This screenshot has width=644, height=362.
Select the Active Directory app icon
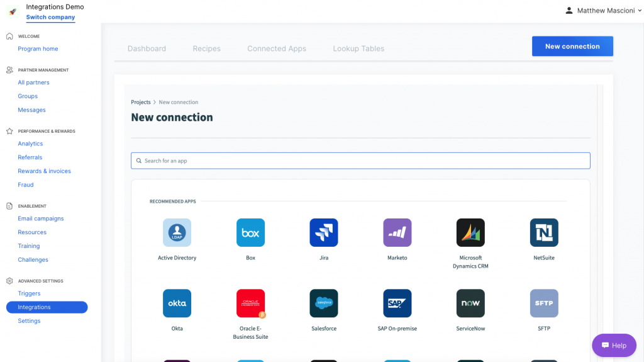point(177,232)
